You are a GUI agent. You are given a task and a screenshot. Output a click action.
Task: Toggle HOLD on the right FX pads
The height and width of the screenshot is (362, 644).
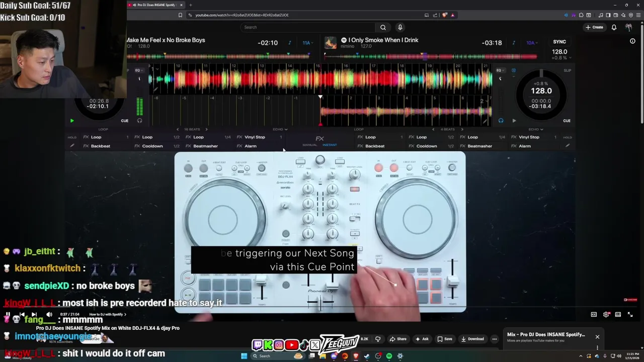(568, 137)
